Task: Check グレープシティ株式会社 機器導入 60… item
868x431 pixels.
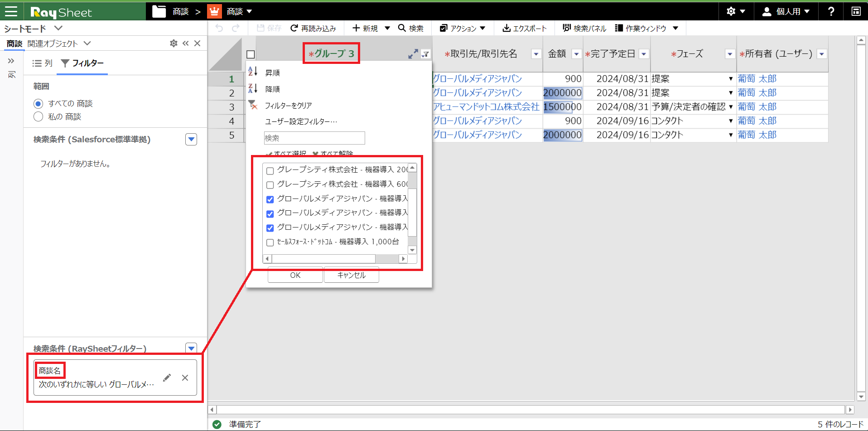Action: [x=270, y=185]
